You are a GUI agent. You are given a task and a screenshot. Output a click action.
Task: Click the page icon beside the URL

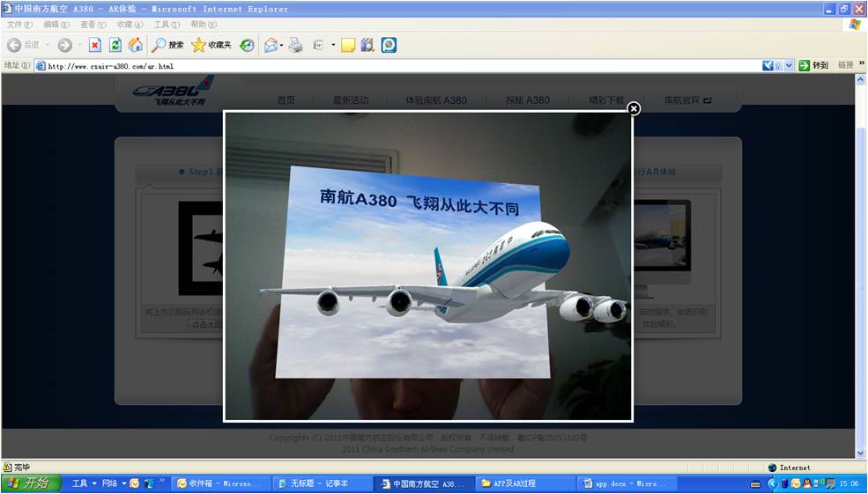click(x=41, y=66)
